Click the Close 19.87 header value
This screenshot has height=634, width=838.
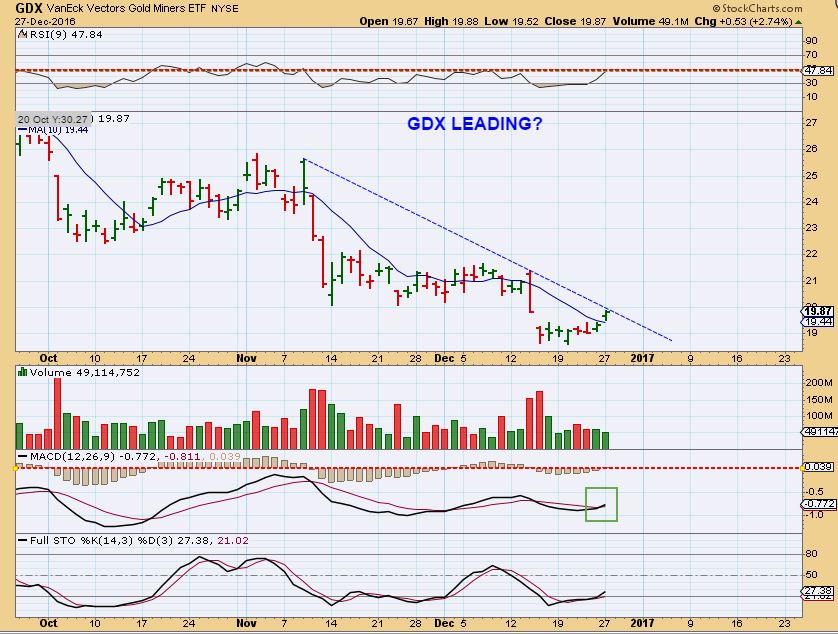point(576,21)
